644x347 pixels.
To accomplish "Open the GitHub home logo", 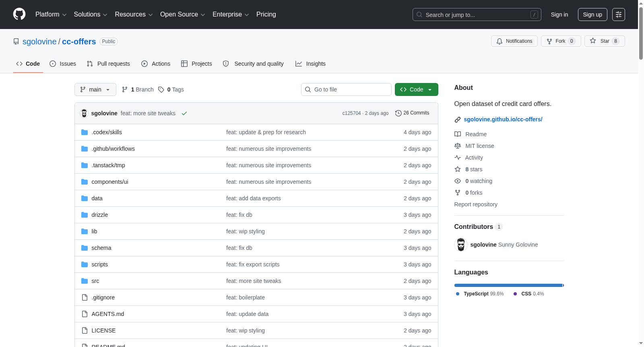I will (x=19, y=14).
